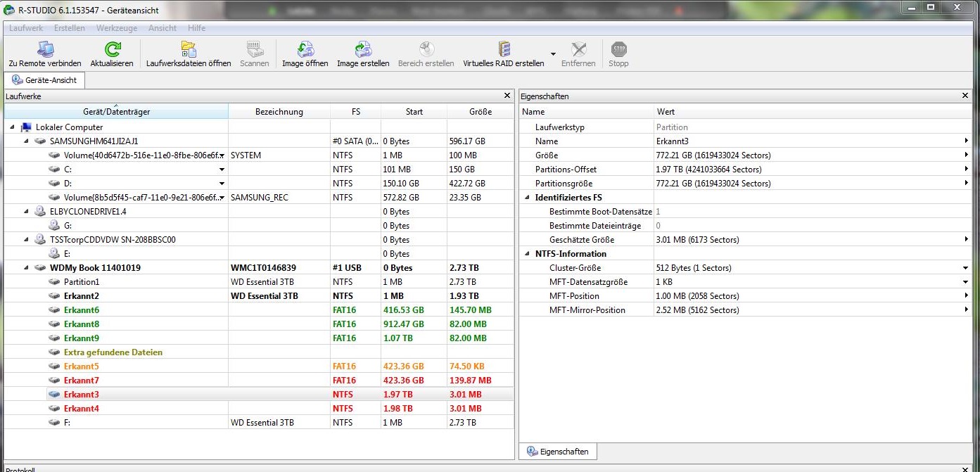This screenshot has height=472, width=980.
Task: Click the drive E: disc icon
Action: pos(55,254)
